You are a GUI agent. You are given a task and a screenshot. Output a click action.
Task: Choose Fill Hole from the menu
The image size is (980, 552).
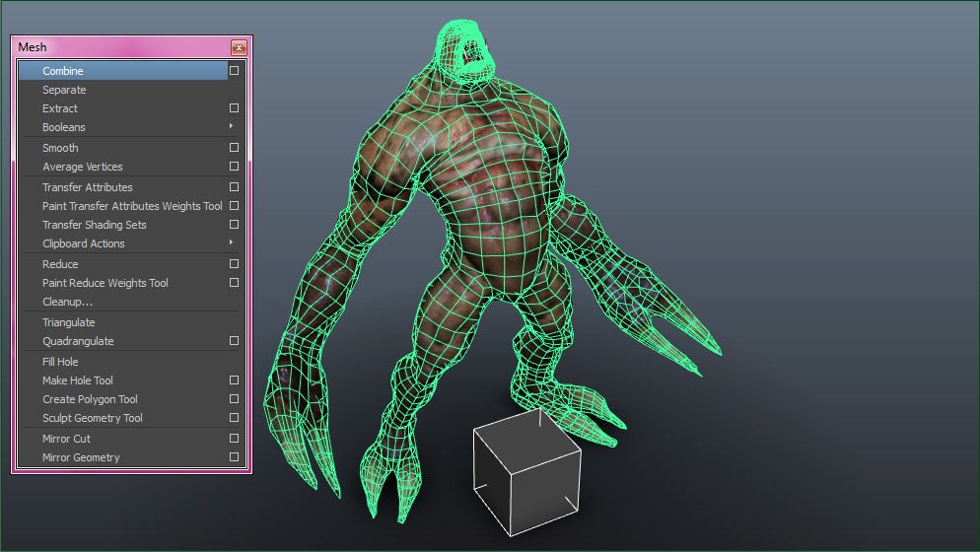(x=60, y=362)
